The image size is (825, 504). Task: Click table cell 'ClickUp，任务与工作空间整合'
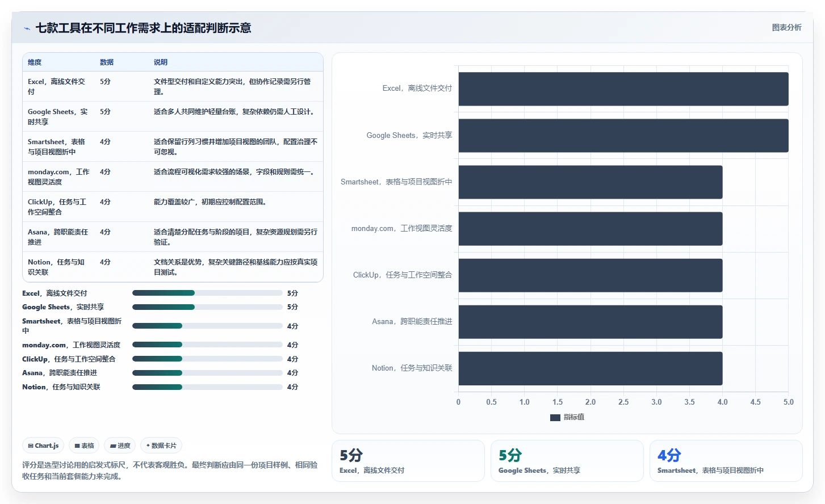(x=58, y=207)
